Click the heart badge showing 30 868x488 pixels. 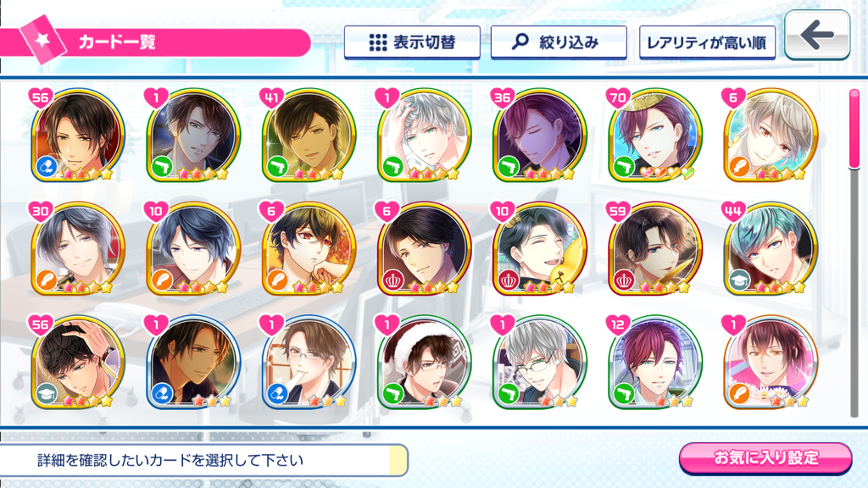click(x=41, y=211)
